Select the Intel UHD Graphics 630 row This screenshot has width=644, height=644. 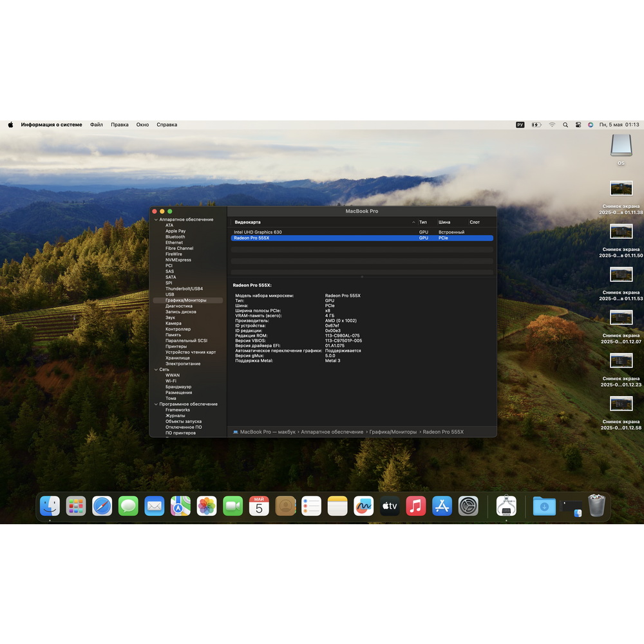[x=362, y=232]
